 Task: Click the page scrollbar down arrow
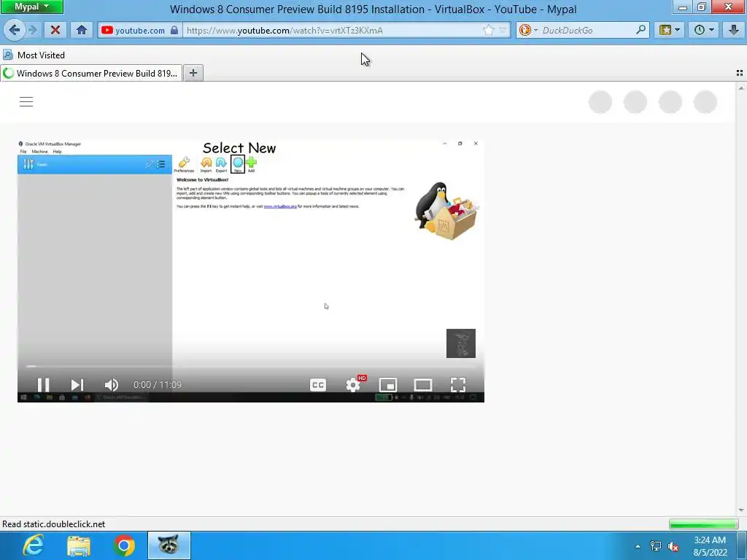tap(741, 510)
